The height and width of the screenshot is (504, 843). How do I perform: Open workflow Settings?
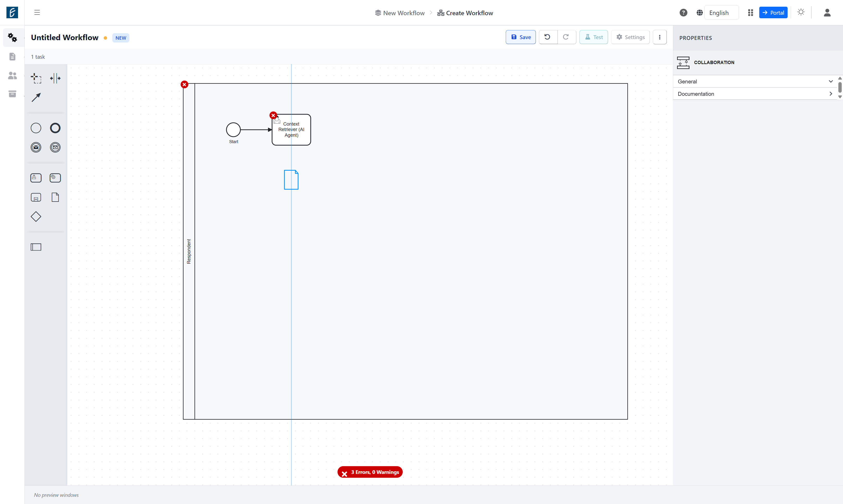tap(630, 37)
